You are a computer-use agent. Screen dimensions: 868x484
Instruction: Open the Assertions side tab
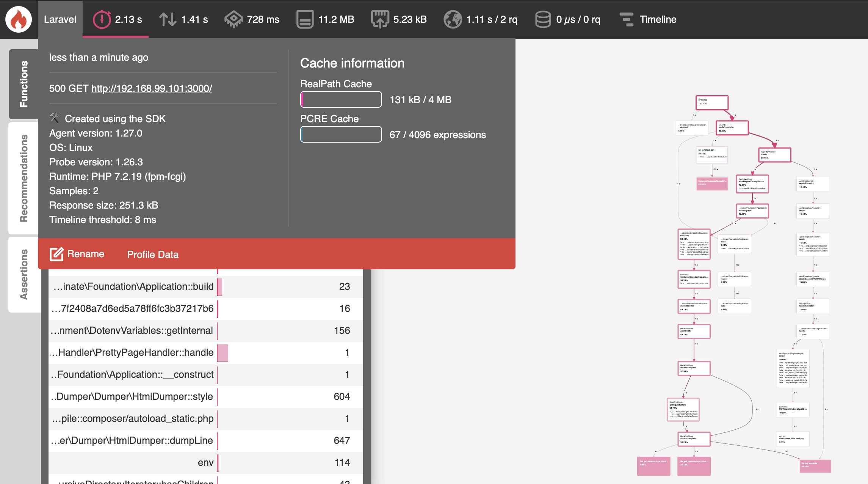click(24, 274)
